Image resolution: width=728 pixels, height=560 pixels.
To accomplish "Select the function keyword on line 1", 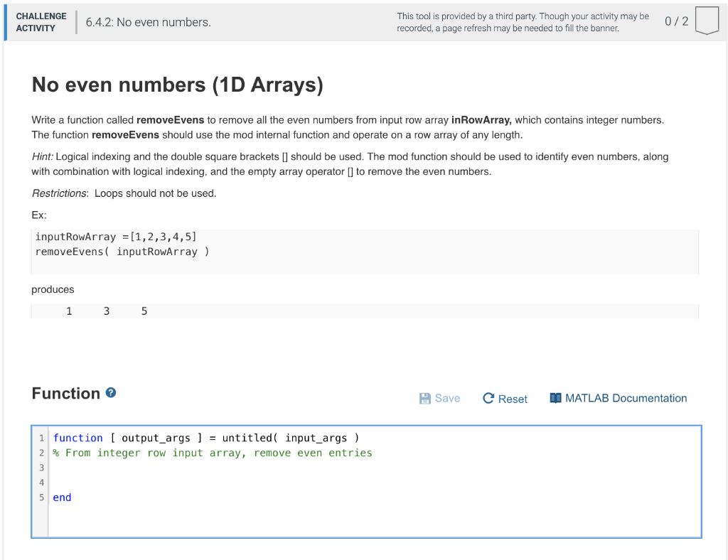I will coord(78,438).
